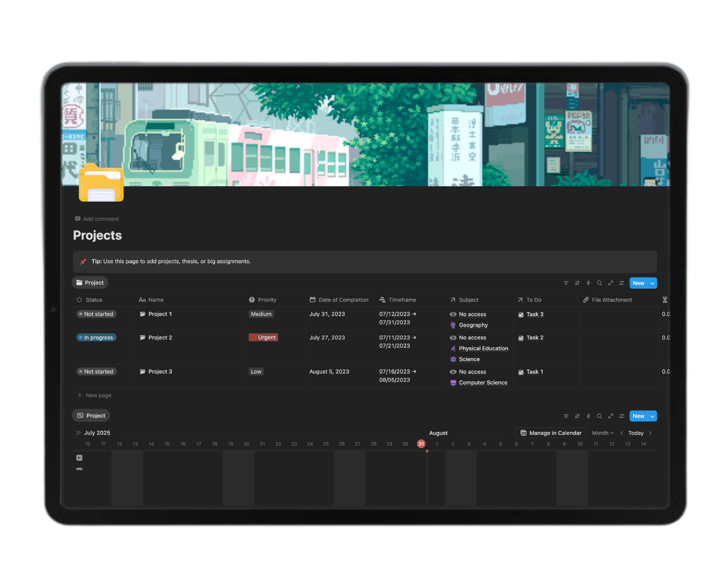The image size is (728, 582).
Task: Click timeline search icon above calendar
Action: (599, 416)
